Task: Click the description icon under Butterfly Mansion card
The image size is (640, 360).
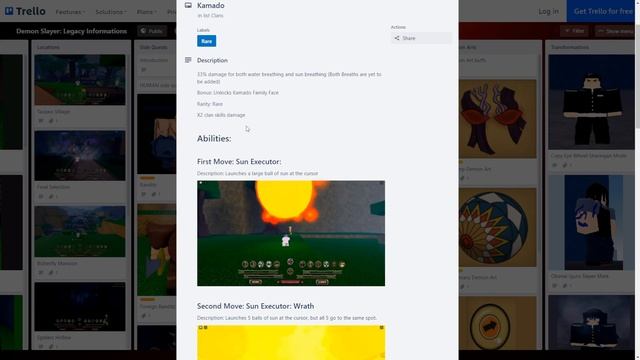Action: [x=41, y=272]
